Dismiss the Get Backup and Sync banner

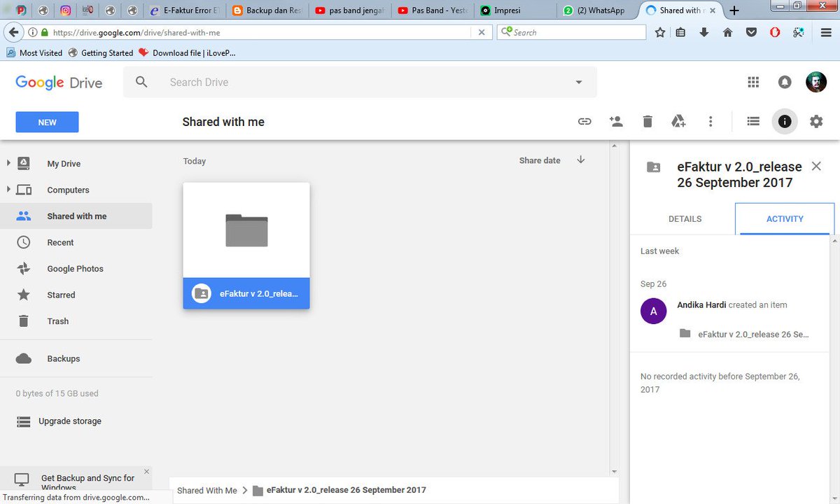coord(146,472)
